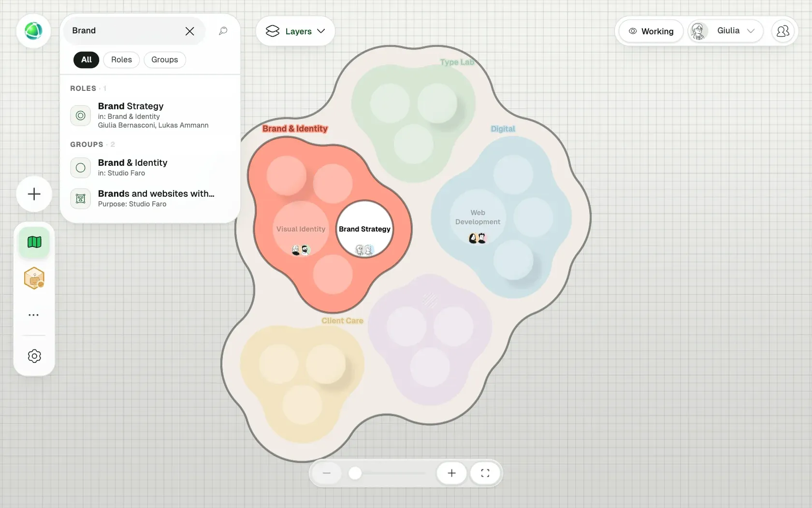The width and height of the screenshot is (812, 508).
Task: Open the Layers dropdown
Action: (x=295, y=31)
